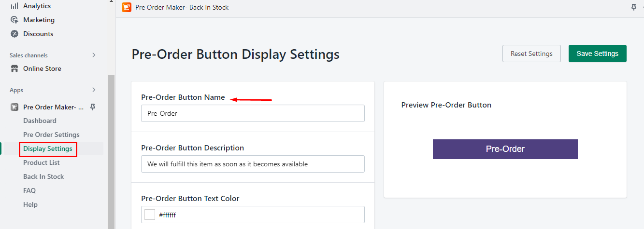The image size is (644, 229).
Task: Click the Pre-Order Button Description label
Action: coord(193,148)
